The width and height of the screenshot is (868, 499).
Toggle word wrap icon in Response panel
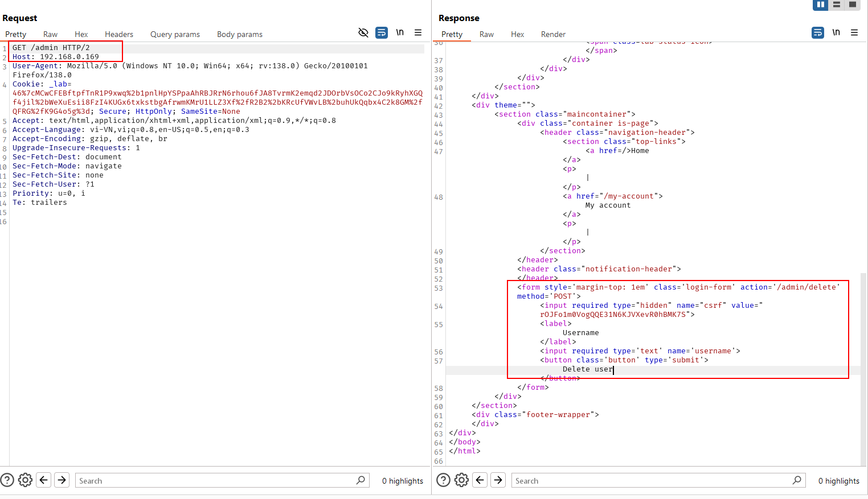(x=818, y=32)
